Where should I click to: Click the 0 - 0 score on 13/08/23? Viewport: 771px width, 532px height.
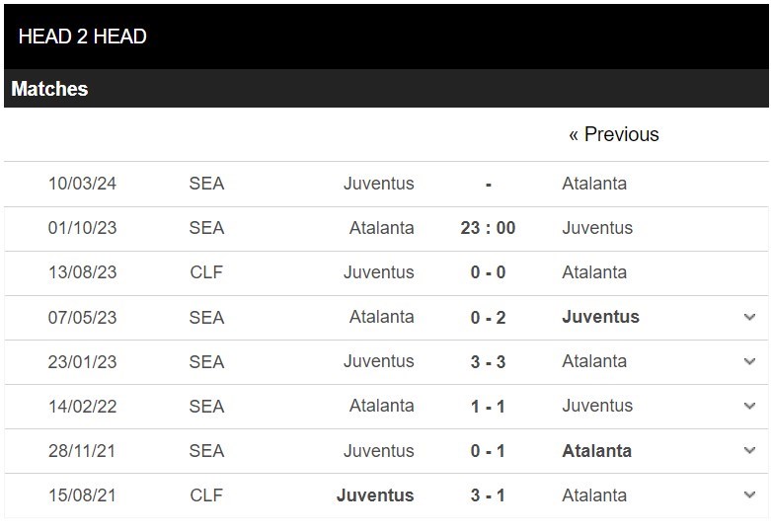pos(488,272)
